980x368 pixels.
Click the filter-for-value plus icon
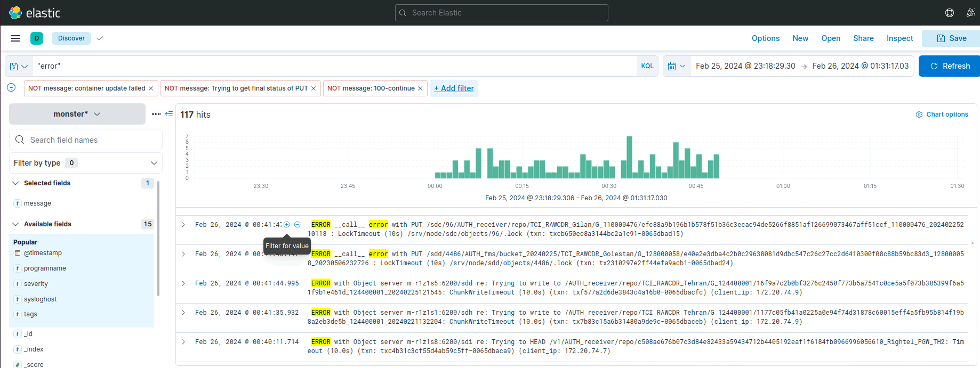click(x=286, y=225)
